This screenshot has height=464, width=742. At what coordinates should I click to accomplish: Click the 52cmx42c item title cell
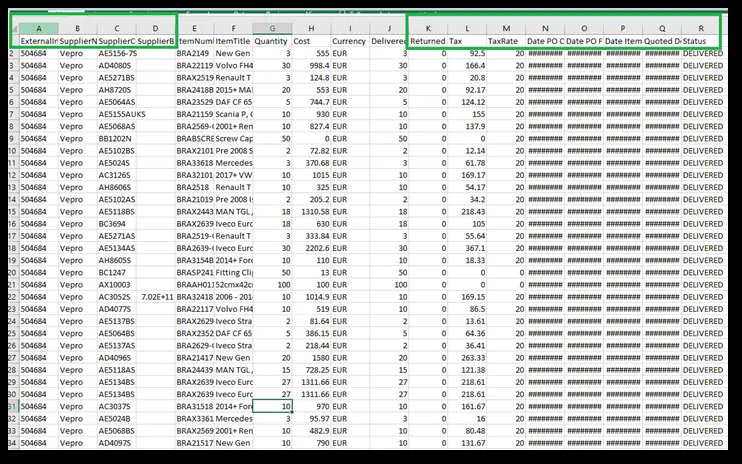[x=233, y=285]
